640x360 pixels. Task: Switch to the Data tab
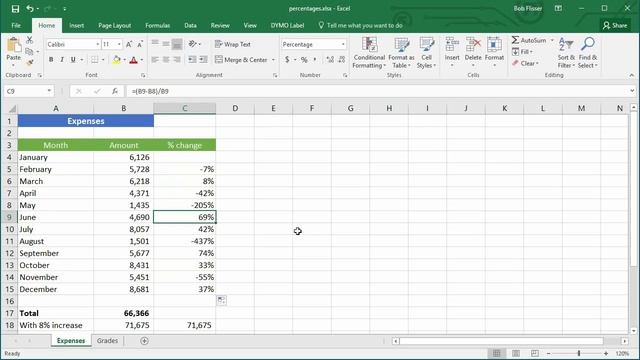tap(190, 25)
